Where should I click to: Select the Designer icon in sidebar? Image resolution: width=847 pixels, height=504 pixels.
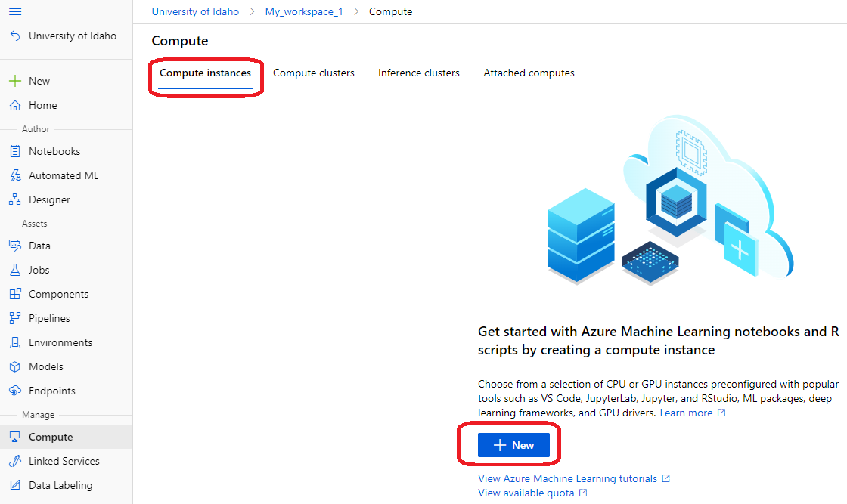tap(15, 199)
